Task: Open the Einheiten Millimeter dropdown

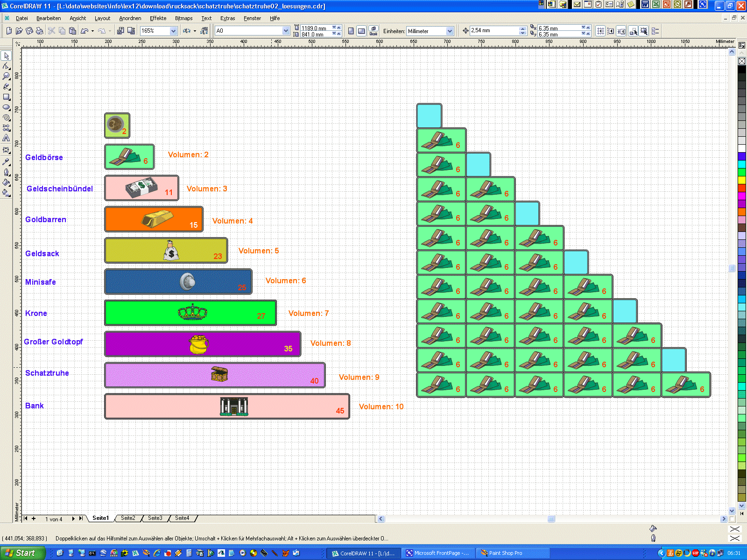Action: click(x=450, y=31)
